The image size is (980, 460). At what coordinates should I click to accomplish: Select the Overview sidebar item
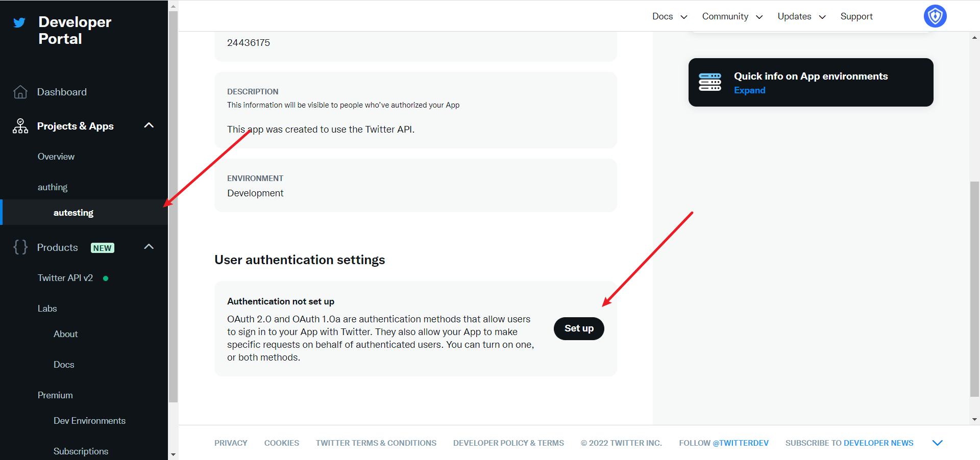pos(56,157)
